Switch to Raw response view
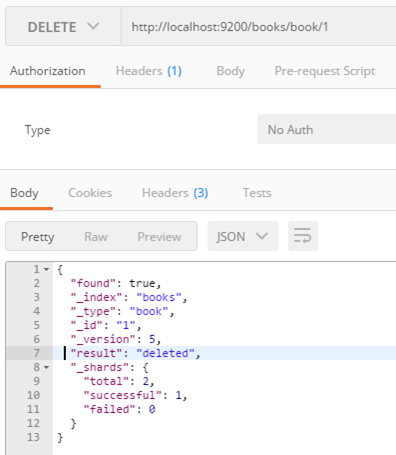The image size is (396, 455). 96,237
